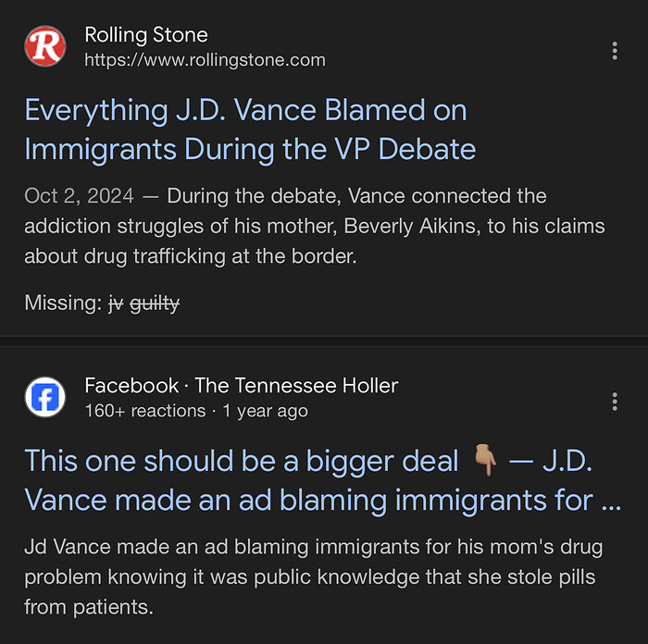Open three-dot menu for Rolling Stone result
This screenshot has width=648, height=644.
(615, 51)
